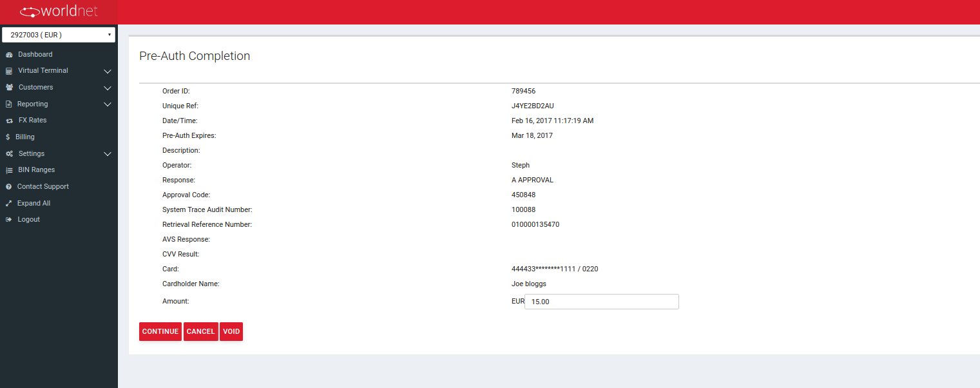Click Approval Code value 450848
The height and width of the screenshot is (388, 980).
[523, 195]
